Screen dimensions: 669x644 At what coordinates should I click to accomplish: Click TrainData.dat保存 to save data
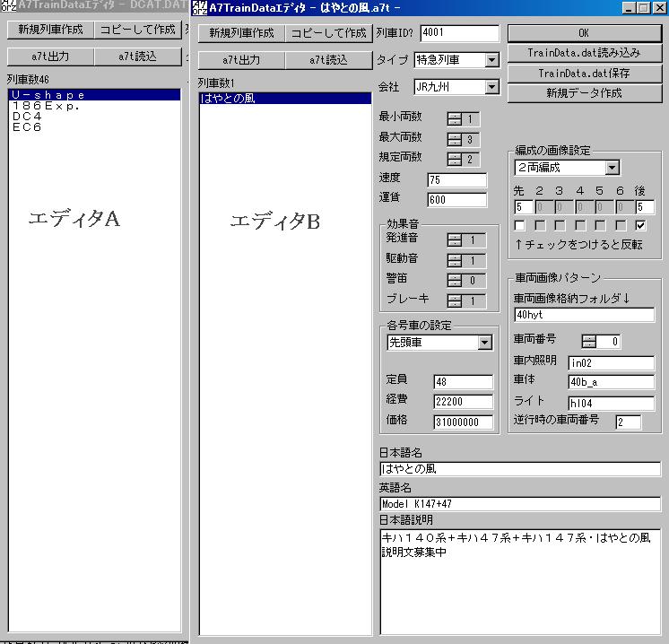point(586,73)
